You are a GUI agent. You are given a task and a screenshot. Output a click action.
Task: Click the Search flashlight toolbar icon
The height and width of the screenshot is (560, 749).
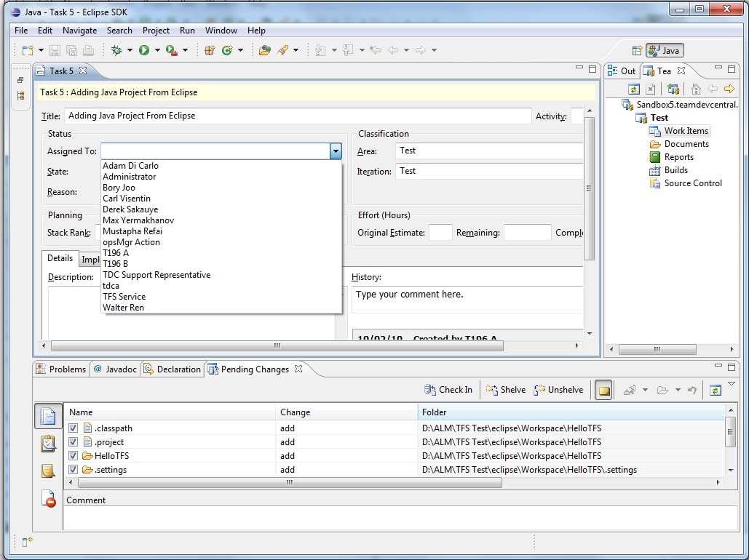[x=282, y=50]
